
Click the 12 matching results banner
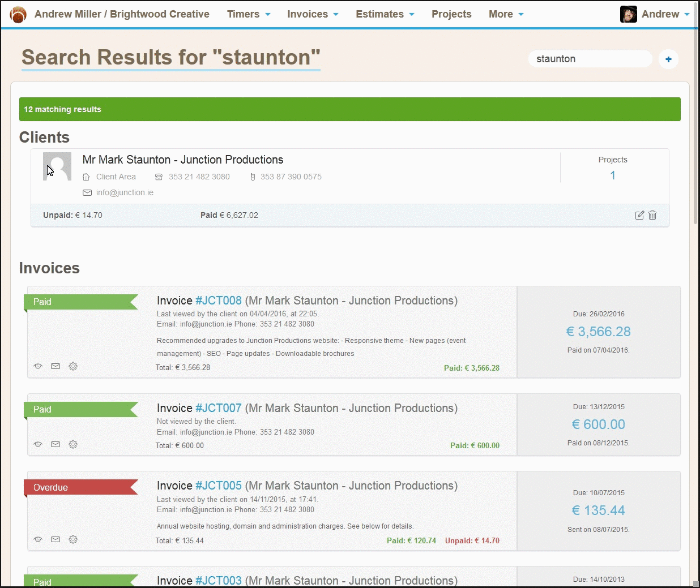[x=350, y=109]
